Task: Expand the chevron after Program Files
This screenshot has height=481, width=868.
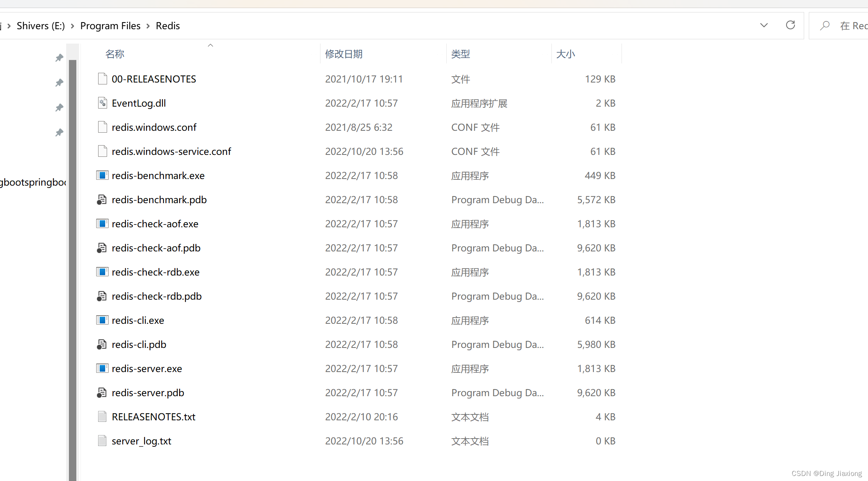Action: click(x=148, y=26)
